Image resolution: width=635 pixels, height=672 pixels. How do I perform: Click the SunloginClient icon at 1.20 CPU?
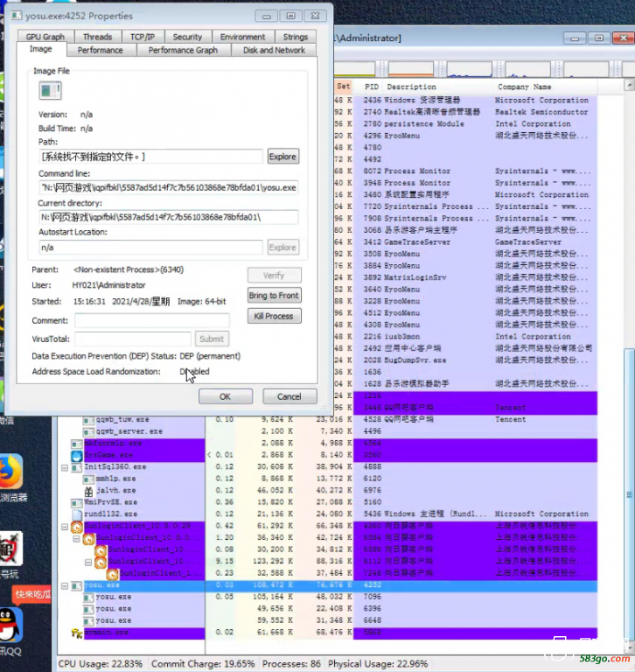(88, 538)
